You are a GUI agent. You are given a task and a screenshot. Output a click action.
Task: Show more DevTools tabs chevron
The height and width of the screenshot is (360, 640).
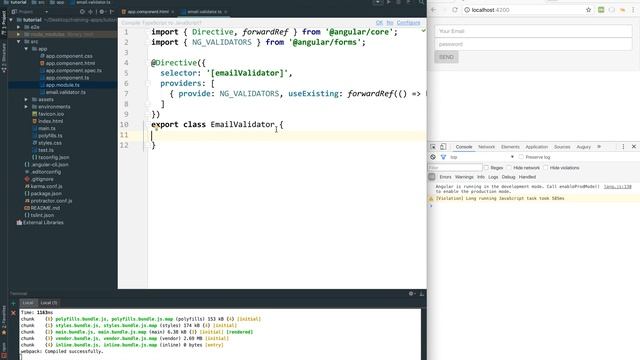(x=599, y=147)
